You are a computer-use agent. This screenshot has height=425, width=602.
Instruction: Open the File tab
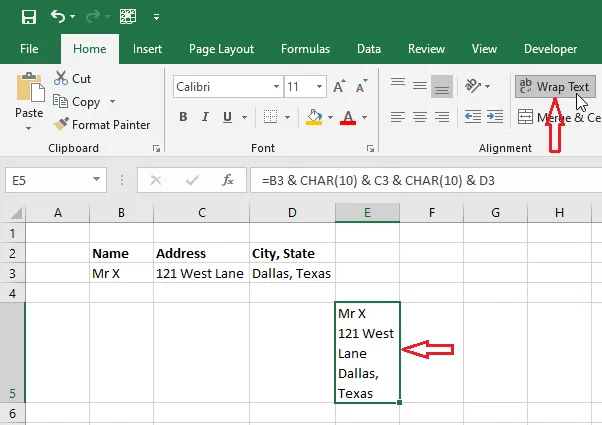29,49
